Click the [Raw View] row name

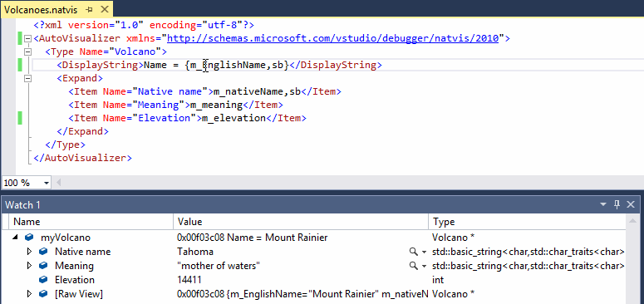click(x=78, y=294)
